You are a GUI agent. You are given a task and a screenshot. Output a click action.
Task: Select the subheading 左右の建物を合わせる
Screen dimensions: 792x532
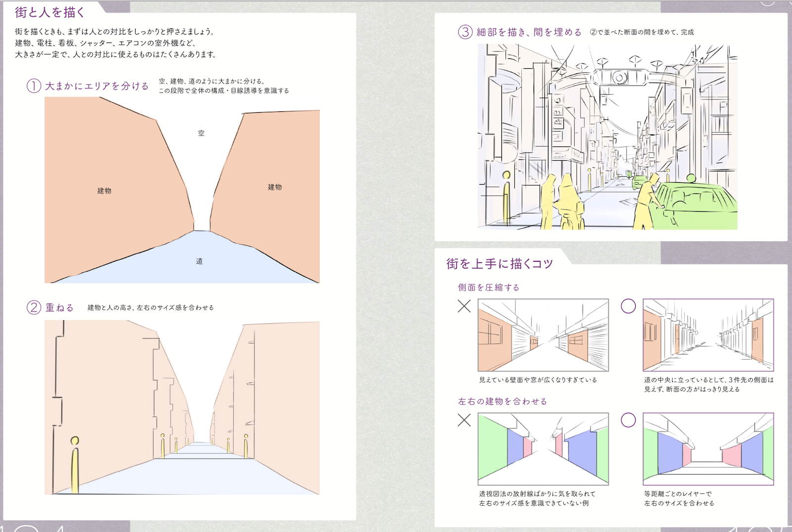(x=502, y=401)
